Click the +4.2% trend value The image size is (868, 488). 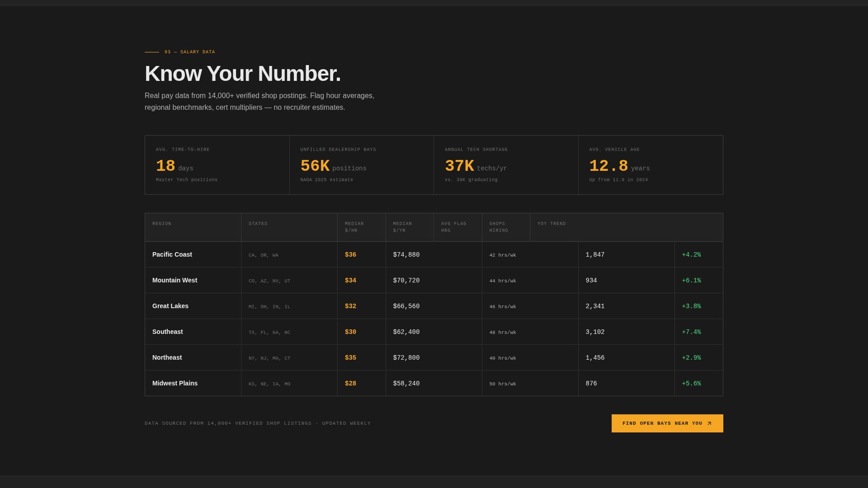coord(691,255)
